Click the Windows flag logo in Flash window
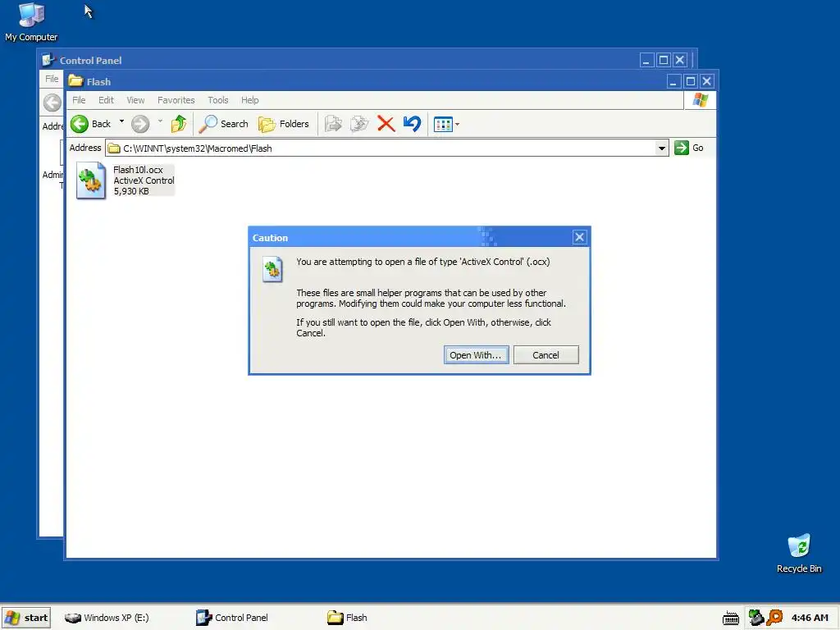The image size is (840, 630). (701, 100)
